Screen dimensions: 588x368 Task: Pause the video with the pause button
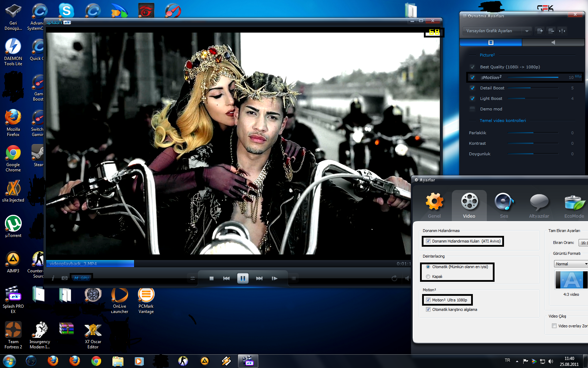pyautogui.click(x=243, y=278)
